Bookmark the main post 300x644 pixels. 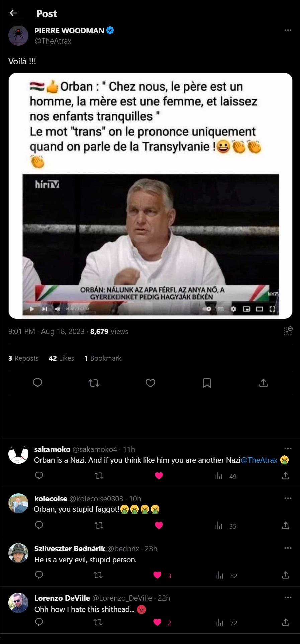207,383
